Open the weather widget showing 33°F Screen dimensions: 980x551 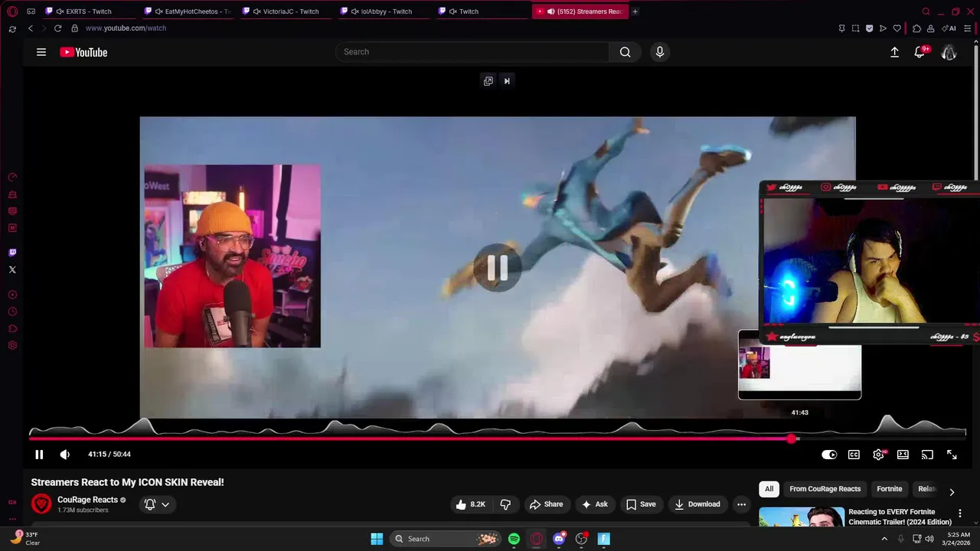click(x=24, y=539)
